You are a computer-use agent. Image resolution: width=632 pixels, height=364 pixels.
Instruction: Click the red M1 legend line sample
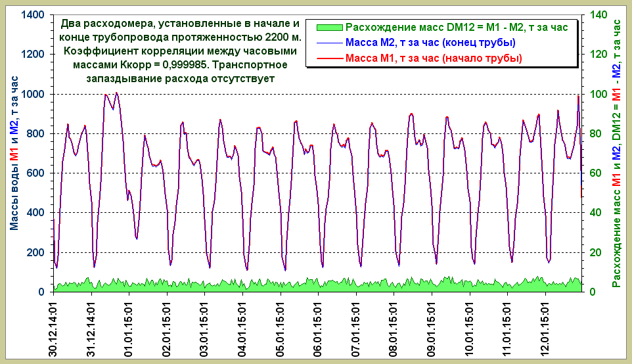(x=329, y=58)
